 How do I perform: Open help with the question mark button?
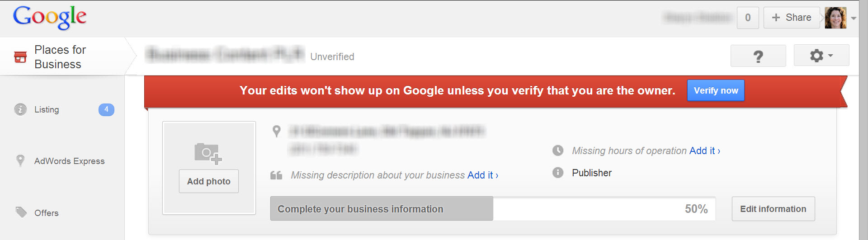(758, 56)
